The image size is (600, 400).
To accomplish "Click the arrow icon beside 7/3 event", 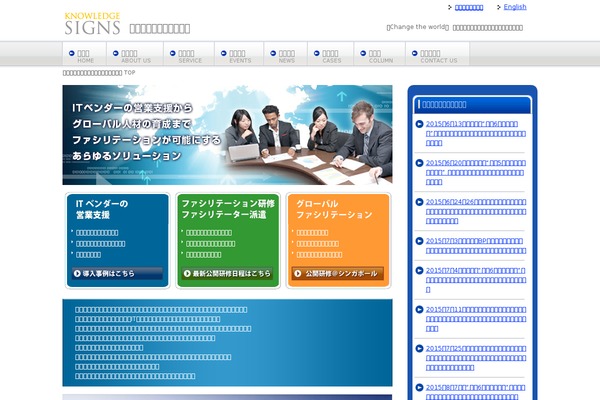I will [x=419, y=241].
